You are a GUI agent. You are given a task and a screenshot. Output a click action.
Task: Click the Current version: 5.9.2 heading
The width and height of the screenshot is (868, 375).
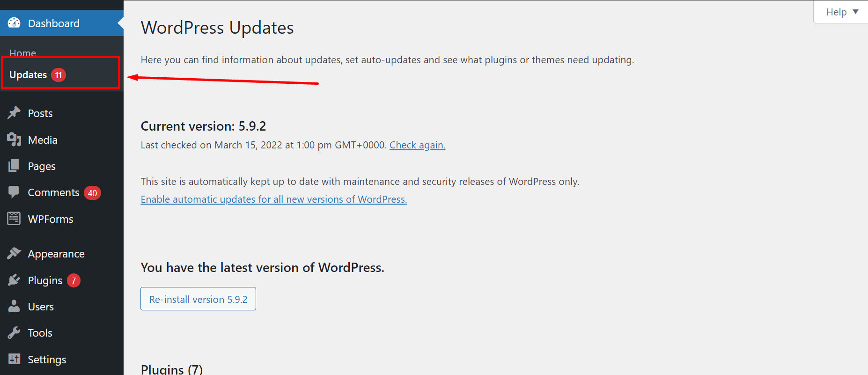pyautogui.click(x=203, y=126)
